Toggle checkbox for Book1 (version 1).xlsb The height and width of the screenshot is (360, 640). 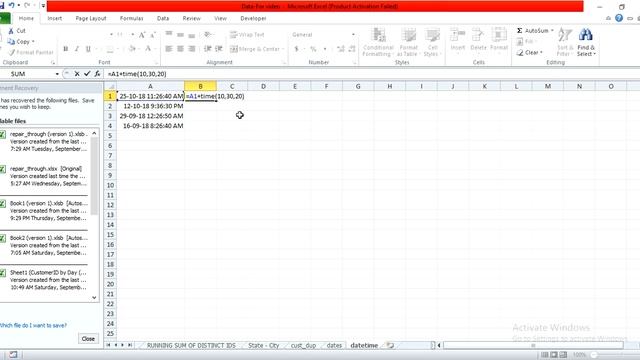click(x=2, y=203)
